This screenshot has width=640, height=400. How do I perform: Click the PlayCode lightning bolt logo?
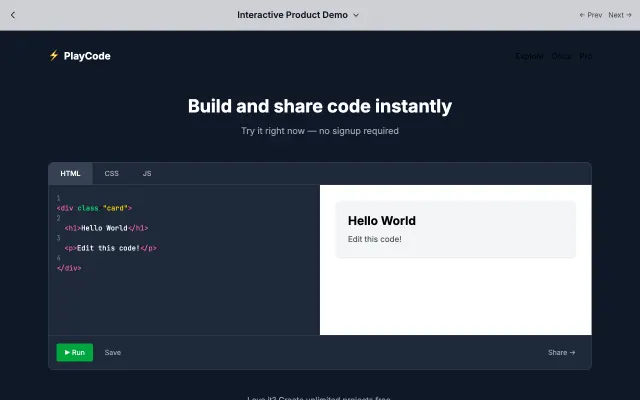point(54,56)
